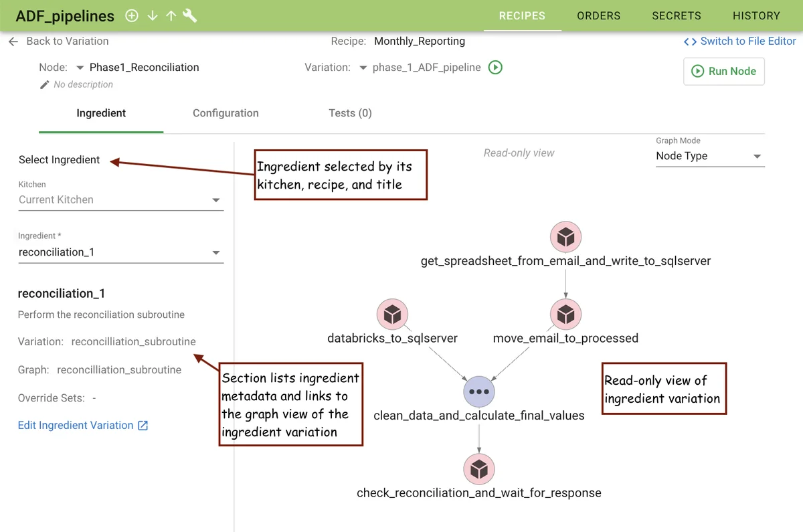Select the databricks_to_sqlserver node icon
The image size is (803, 532).
click(x=392, y=314)
